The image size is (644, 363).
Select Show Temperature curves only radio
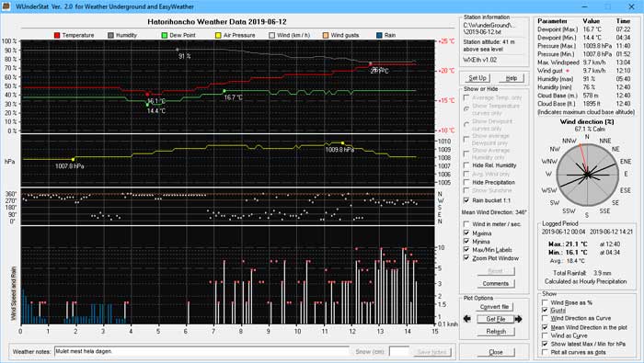(466, 108)
